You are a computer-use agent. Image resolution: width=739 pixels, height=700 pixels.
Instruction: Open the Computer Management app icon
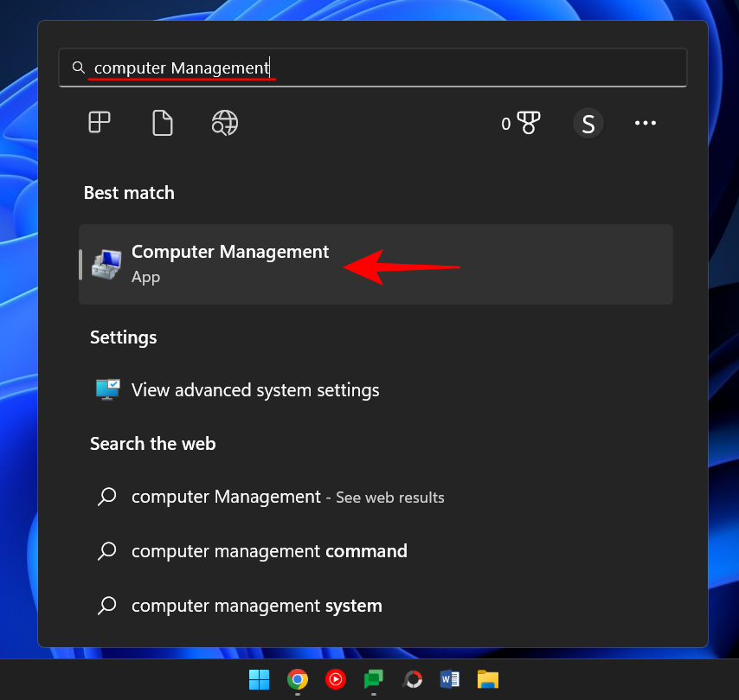[x=105, y=264]
